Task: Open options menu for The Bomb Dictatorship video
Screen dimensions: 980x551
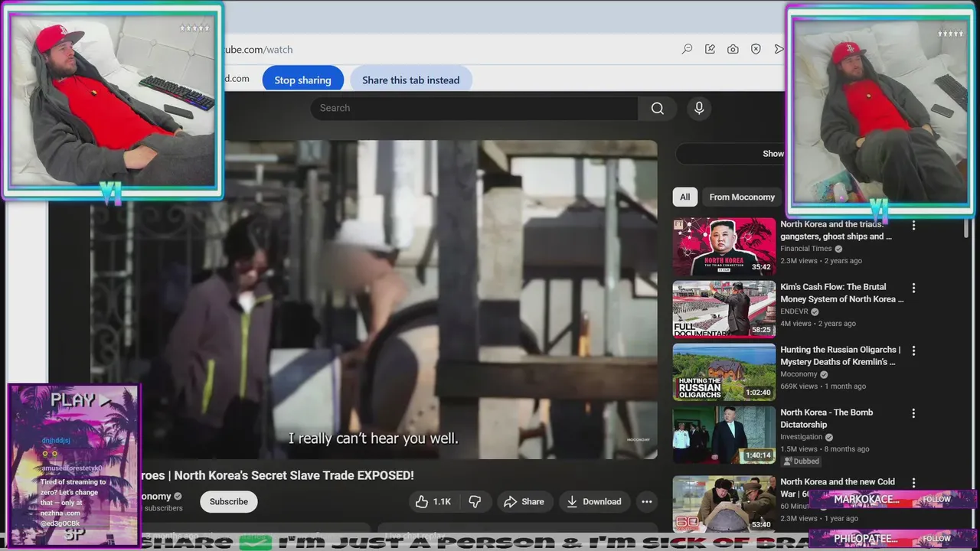Action: click(913, 413)
